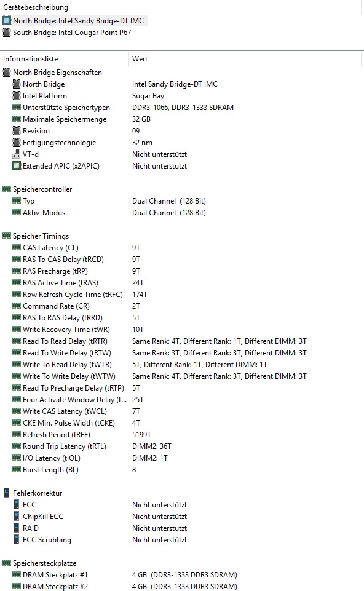Select the Speichersteckplätze group label

45,563
